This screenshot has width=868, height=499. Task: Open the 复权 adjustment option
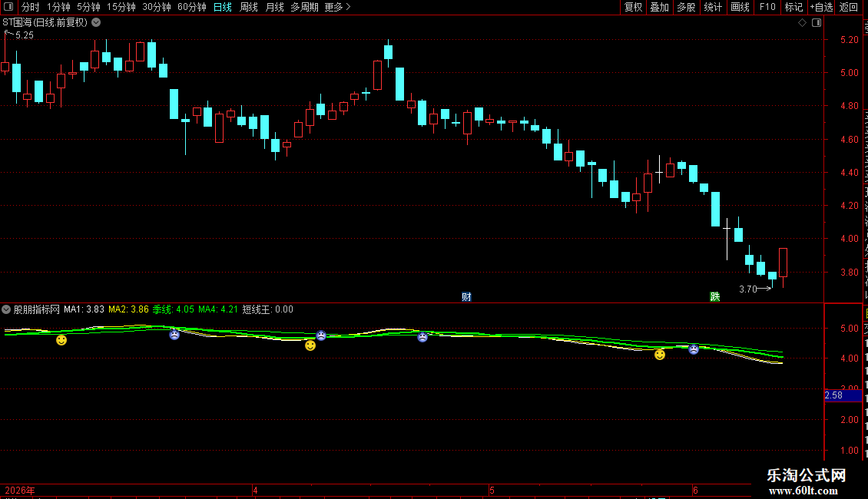pos(633,7)
